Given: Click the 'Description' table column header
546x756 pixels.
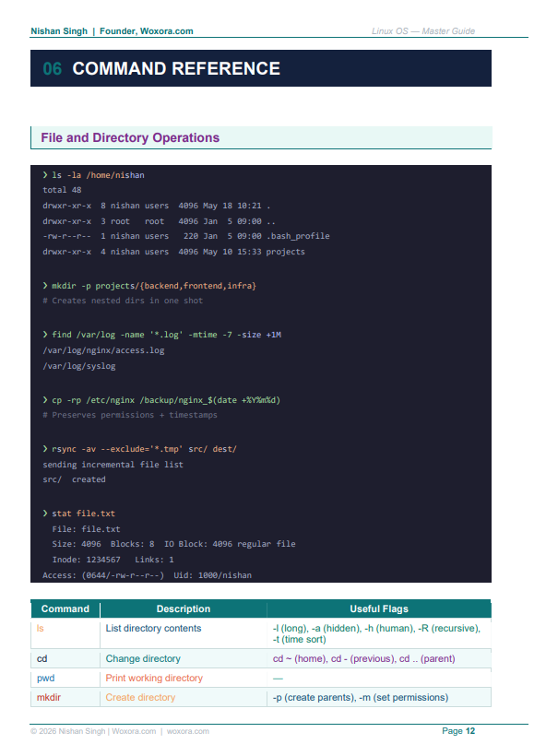Looking at the screenshot, I should pyautogui.click(x=184, y=608).
